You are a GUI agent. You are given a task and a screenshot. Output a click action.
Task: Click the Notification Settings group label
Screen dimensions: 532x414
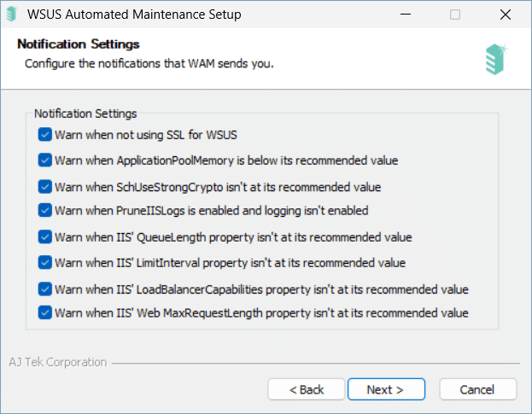[x=85, y=114]
